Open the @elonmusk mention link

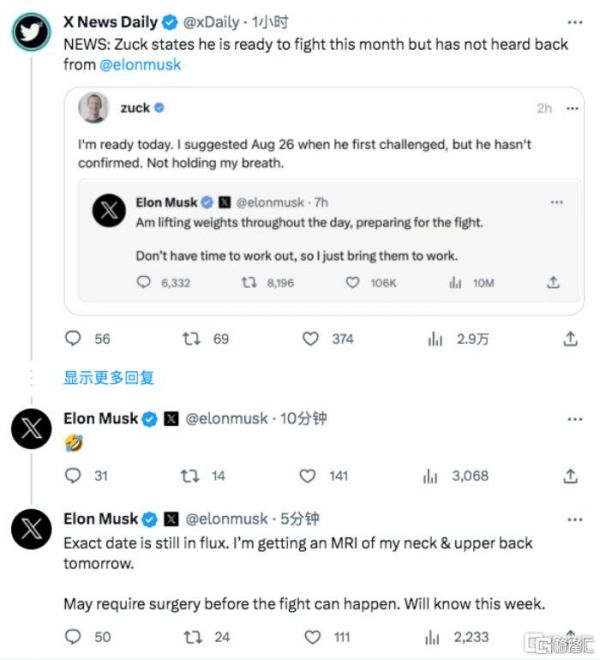(141, 65)
